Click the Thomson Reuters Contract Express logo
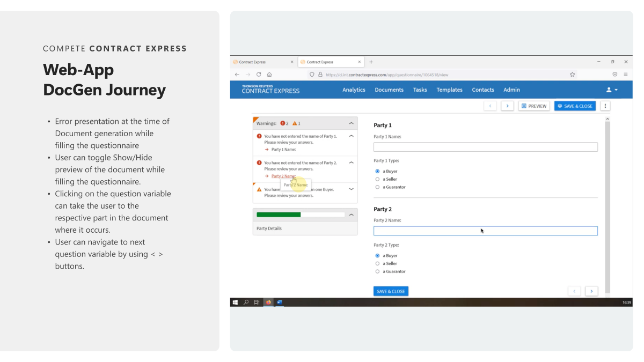 pos(270,90)
